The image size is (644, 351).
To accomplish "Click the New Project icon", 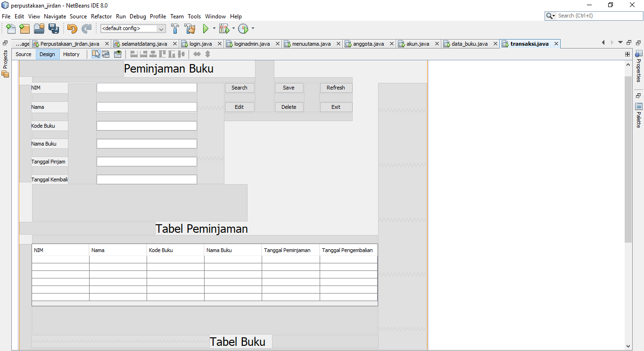I will pyautogui.click(x=24, y=28).
